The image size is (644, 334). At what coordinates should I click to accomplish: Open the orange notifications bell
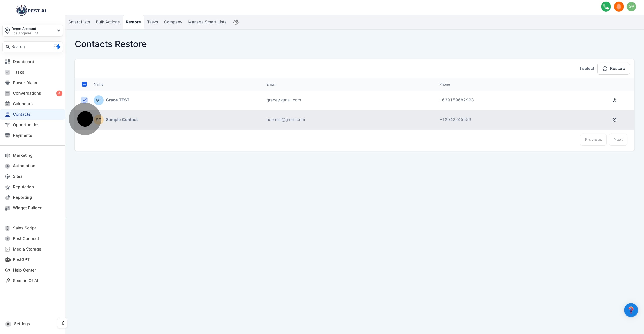click(x=619, y=7)
